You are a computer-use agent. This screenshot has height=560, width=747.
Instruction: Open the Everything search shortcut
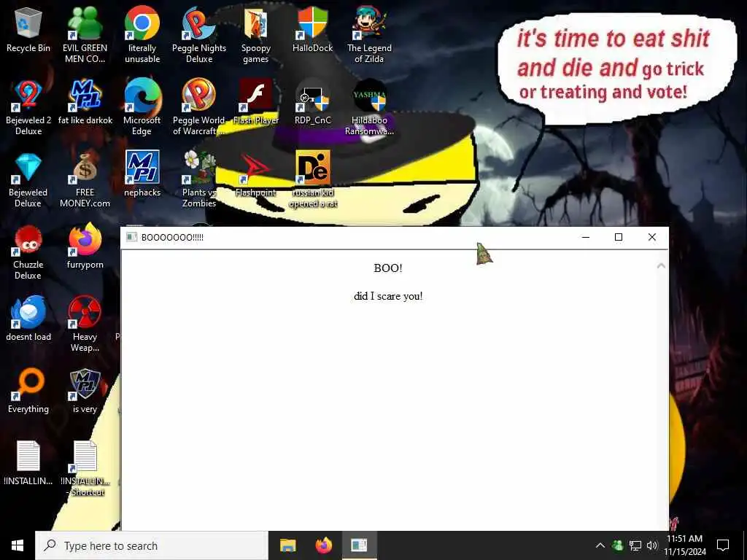28,392
